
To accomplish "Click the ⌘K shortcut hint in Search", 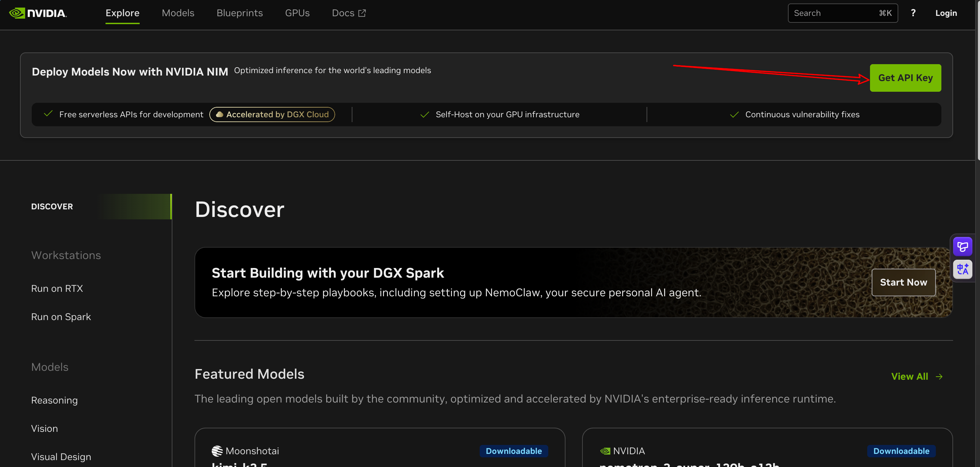I will pyautogui.click(x=885, y=13).
